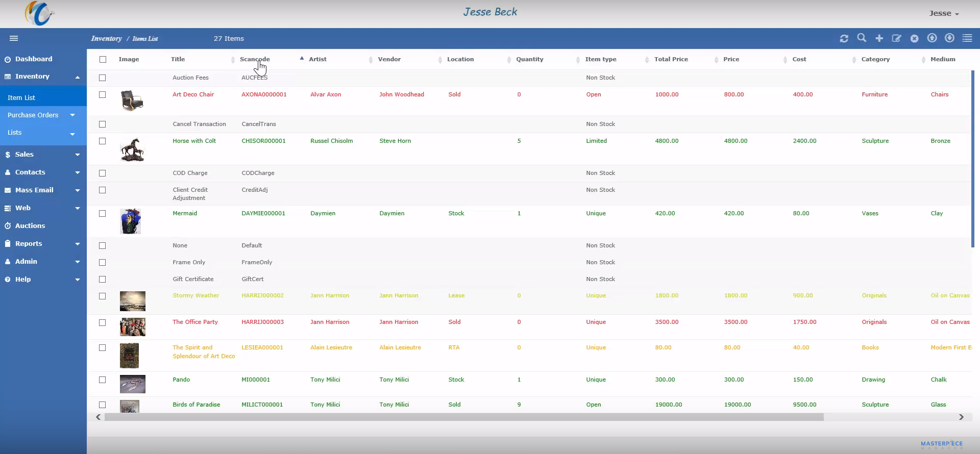Sort by the Title column header
This screenshot has width=980, height=454.
pyautogui.click(x=178, y=59)
